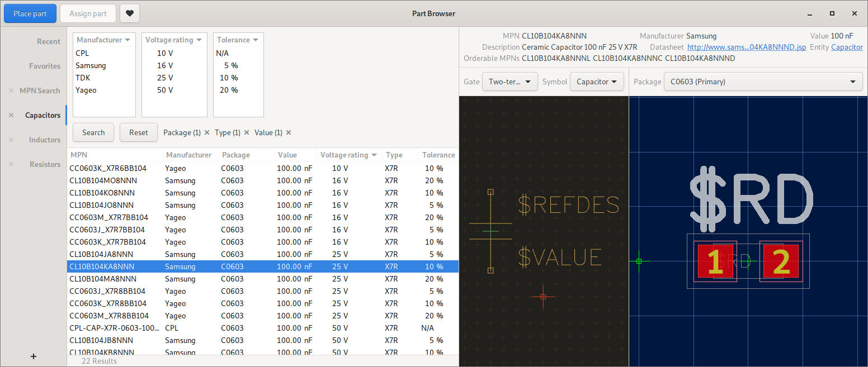Filter by N/A tolerance
Viewport: 868px width, 367px height.
[238, 53]
